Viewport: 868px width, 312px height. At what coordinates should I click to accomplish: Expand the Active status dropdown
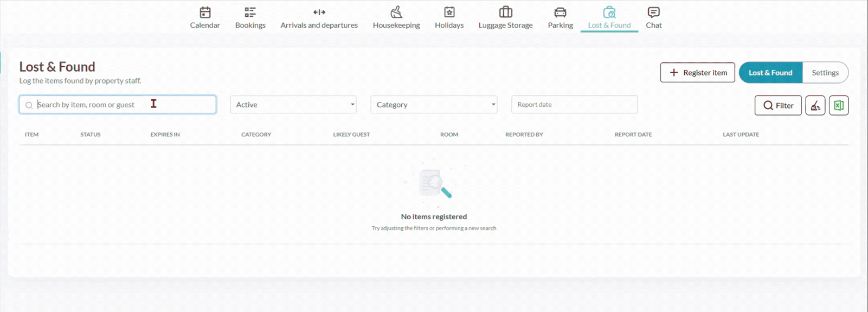(x=293, y=105)
